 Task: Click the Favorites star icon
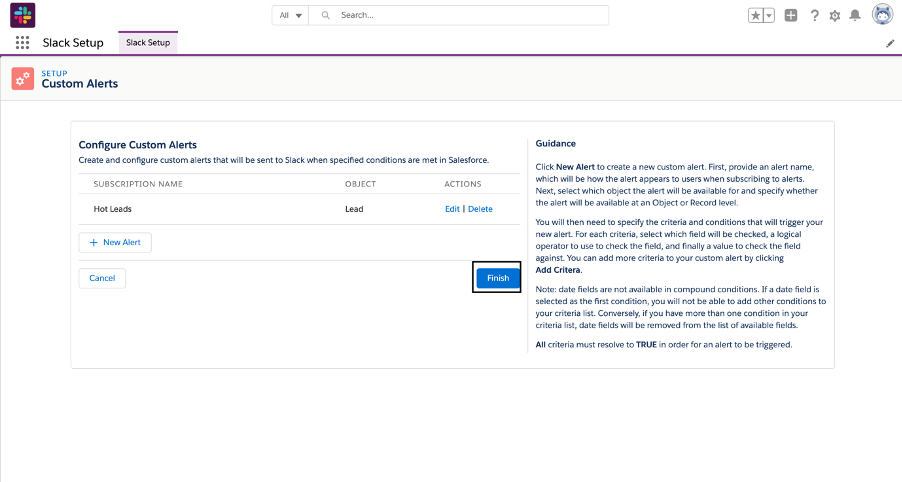pyautogui.click(x=755, y=16)
